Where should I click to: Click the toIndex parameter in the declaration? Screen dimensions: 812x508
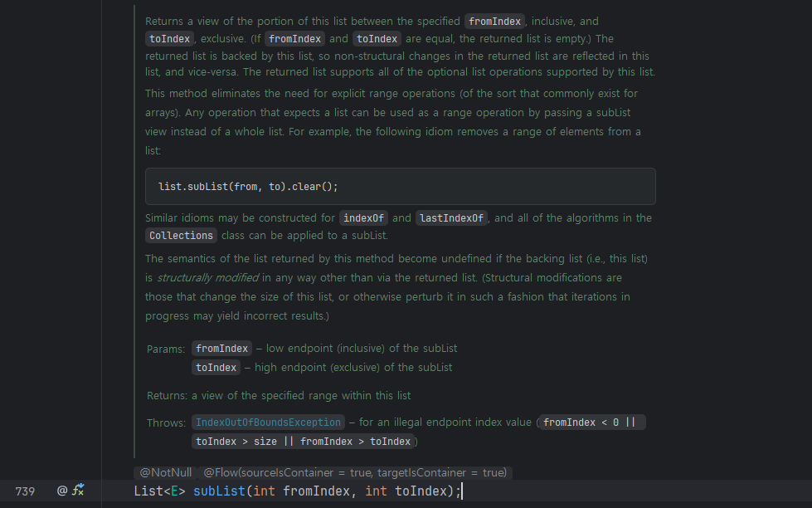pyautogui.click(x=422, y=491)
